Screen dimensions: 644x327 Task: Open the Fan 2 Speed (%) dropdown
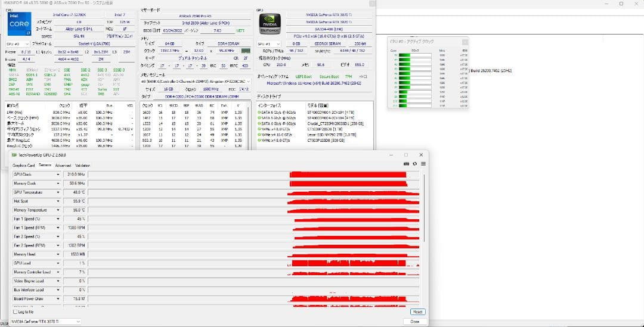[58, 236]
